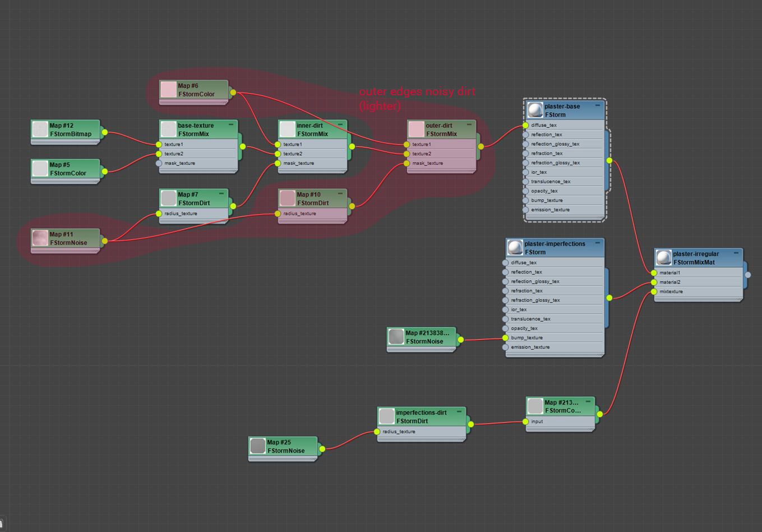Screen dimensions: 762x532
Task: Collapse the plaster-irregular FStormMixMat node
Action: pyautogui.click(x=736, y=253)
